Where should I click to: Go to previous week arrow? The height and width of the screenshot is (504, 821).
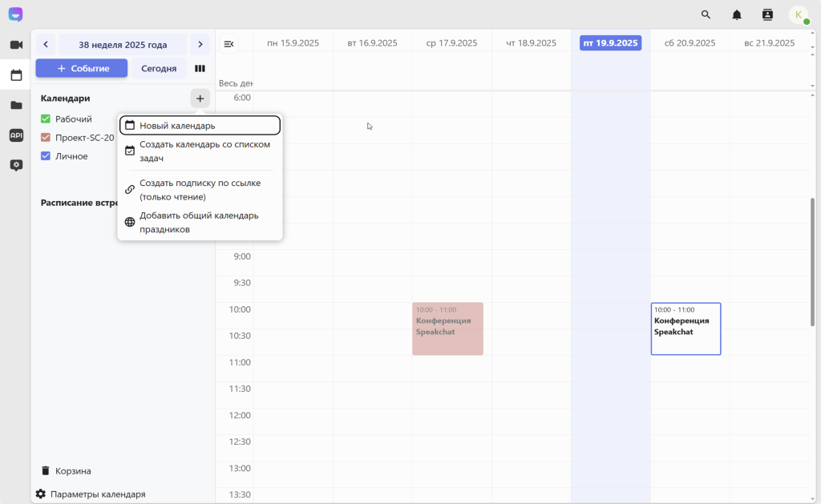[46, 45]
